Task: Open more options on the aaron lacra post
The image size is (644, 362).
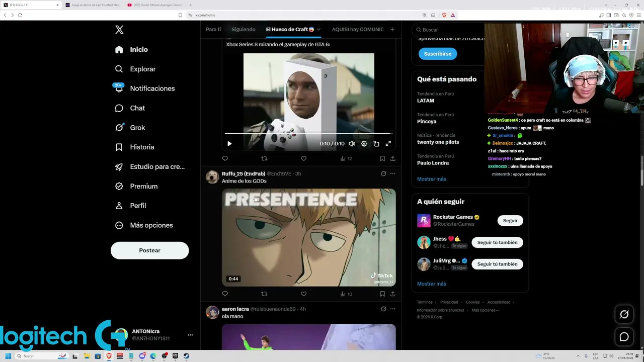Action: pyautogui.click(x=393, y=309)
